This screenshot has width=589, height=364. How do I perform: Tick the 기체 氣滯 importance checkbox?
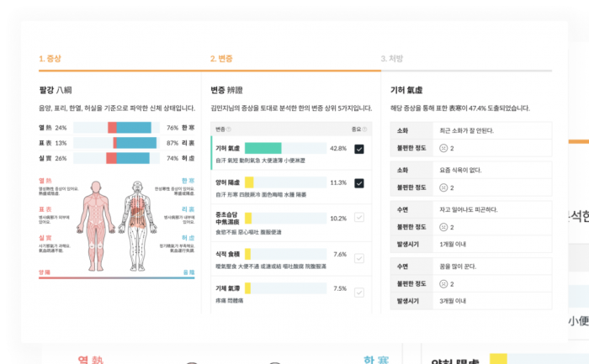(359, 288)
